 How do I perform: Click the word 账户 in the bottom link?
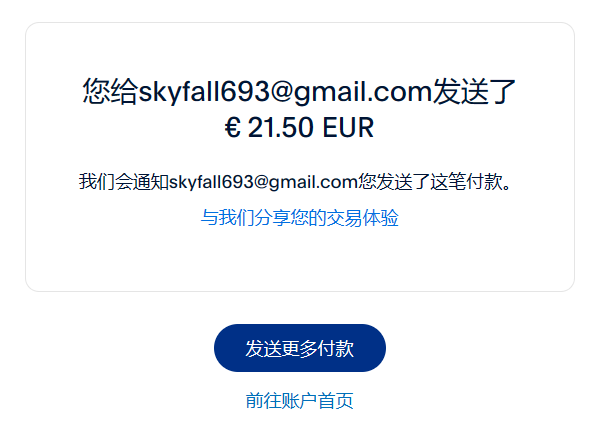click(x=299, y=401)
